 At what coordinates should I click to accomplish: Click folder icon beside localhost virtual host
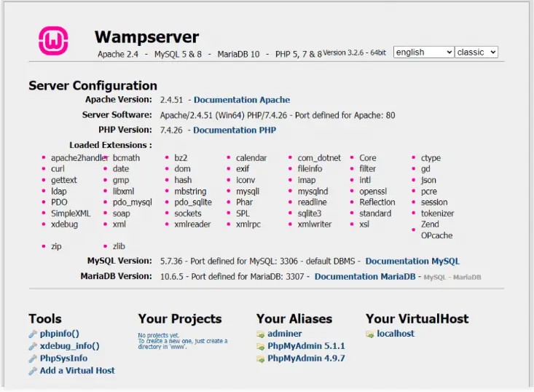[x=370, y=334]
